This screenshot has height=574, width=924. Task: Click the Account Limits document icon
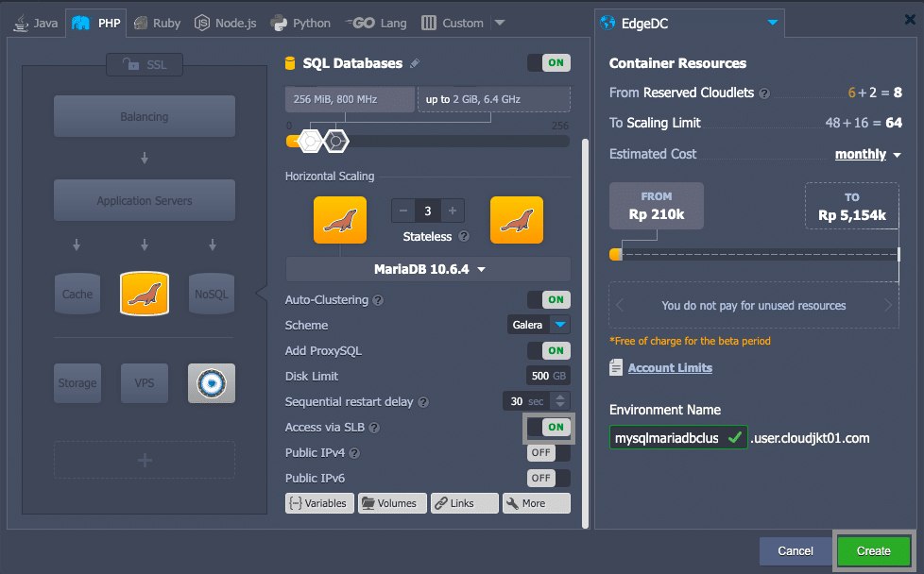[x=616, y=368]
